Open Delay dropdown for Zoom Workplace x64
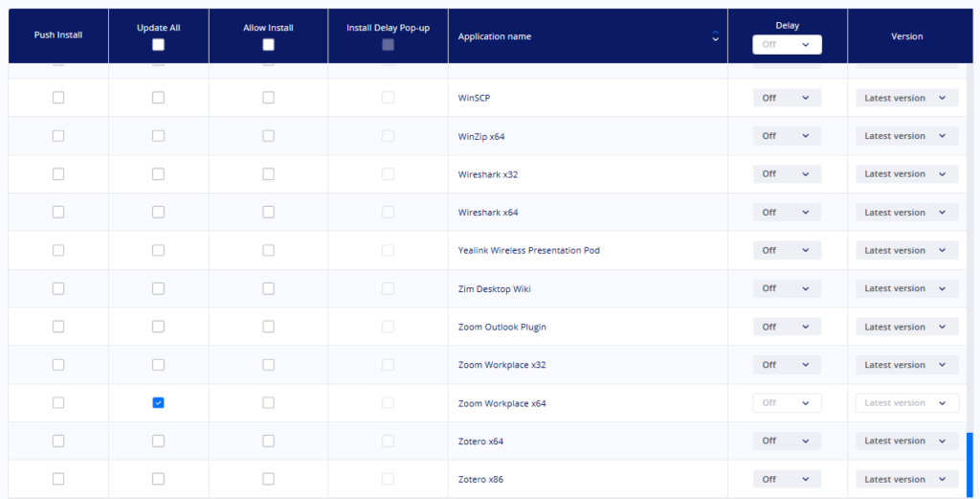Image resolution: width=980 pixels, height=499 pixels. [787, 402]
